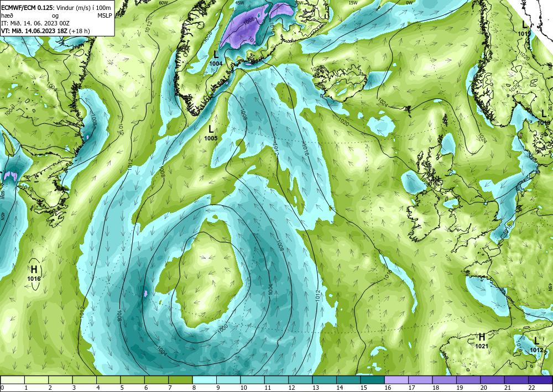The image size is (553, 392).
Task: Click the L 1012 low-pressure marker
Action: [536, 344]
